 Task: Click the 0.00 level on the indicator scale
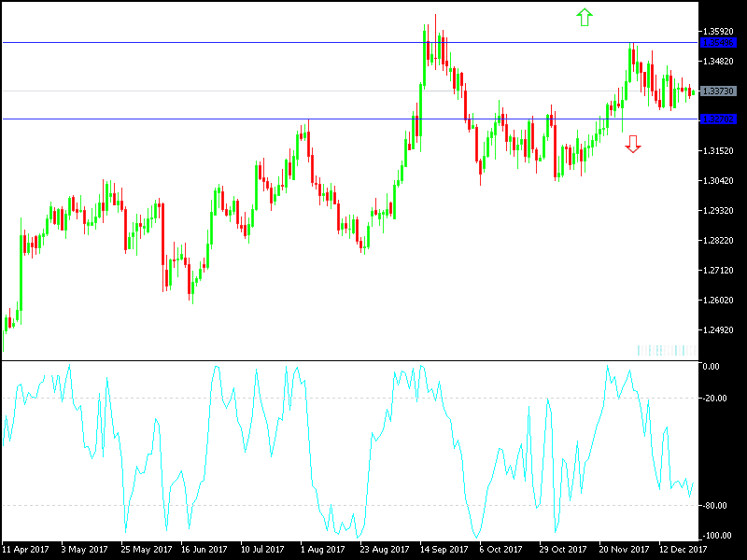point(710,364)
